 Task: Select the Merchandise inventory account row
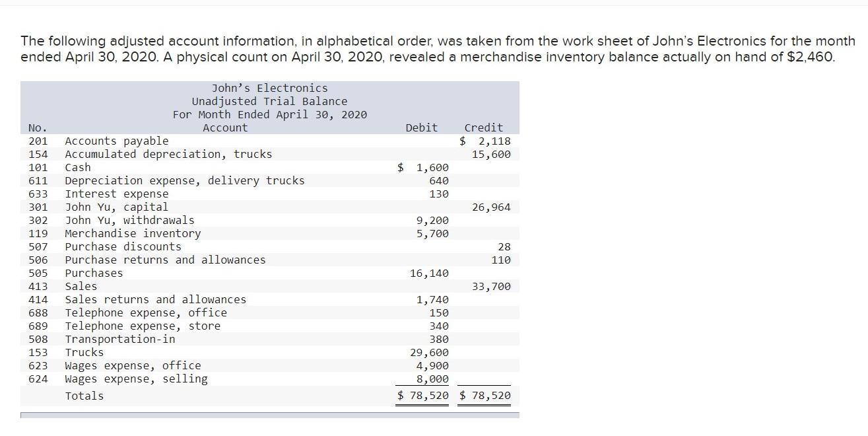tap(270, 233)
